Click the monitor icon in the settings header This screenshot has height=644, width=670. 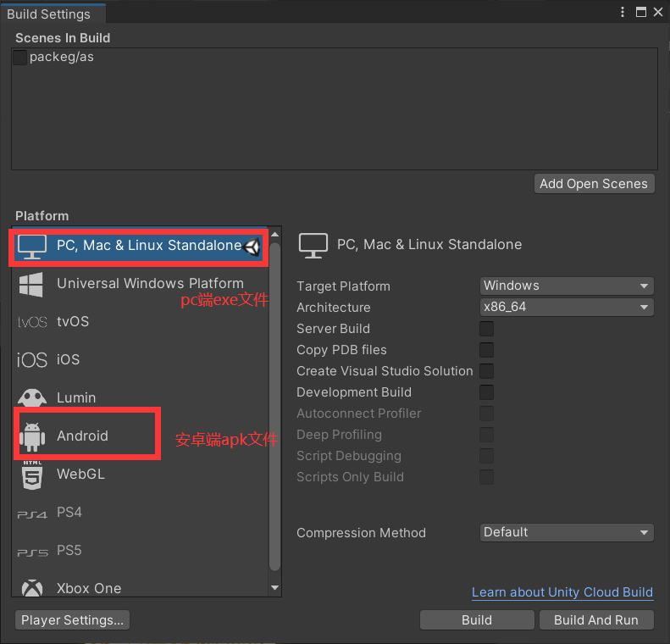[x=313, y=246]
